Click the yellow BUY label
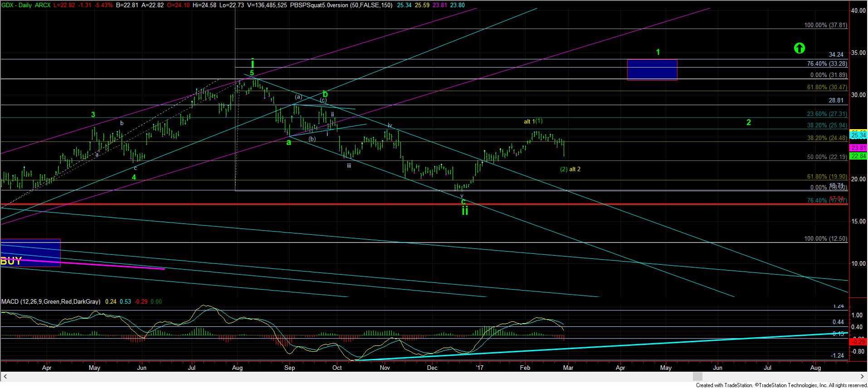The height and width of the screenshot is (388, 868). click(11, 261)
